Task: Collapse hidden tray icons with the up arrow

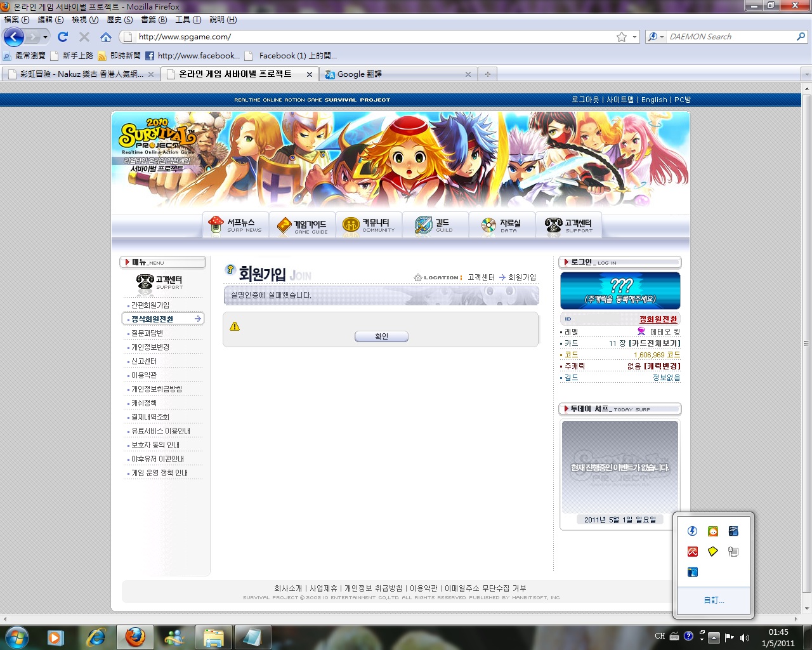Action: pyautogui.click(x=714, y=637)
